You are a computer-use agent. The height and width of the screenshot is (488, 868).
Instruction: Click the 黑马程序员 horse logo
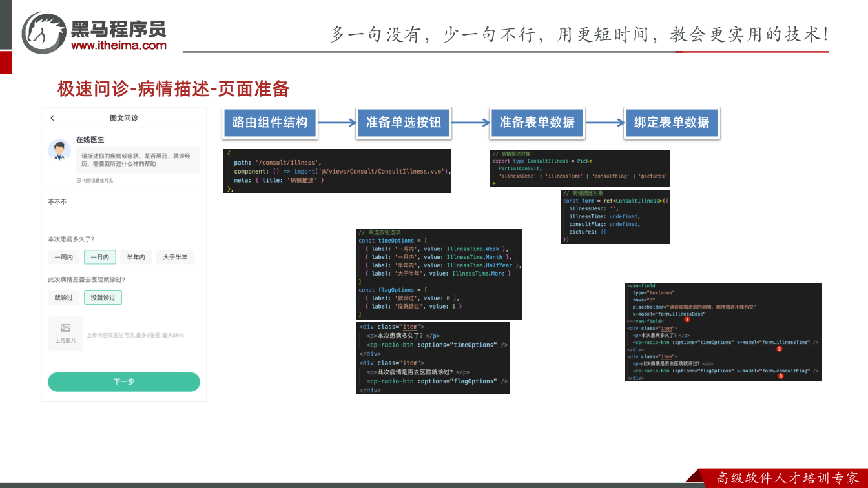pos(45,32)
